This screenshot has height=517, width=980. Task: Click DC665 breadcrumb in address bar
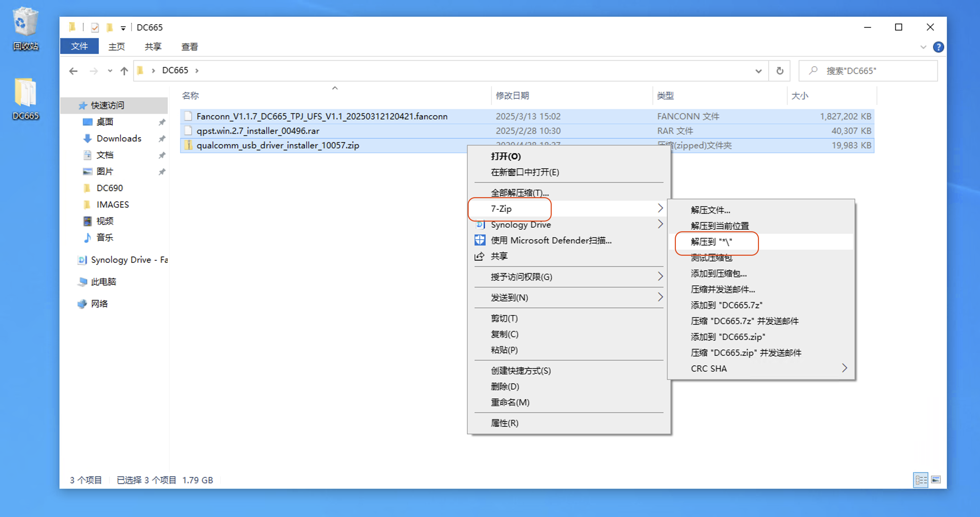point(175,70)
